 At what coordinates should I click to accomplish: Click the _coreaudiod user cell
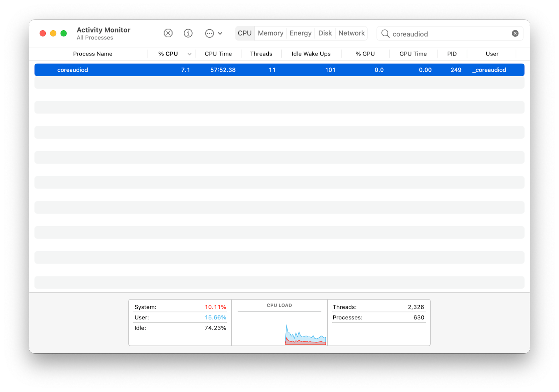tap(489, 70)
